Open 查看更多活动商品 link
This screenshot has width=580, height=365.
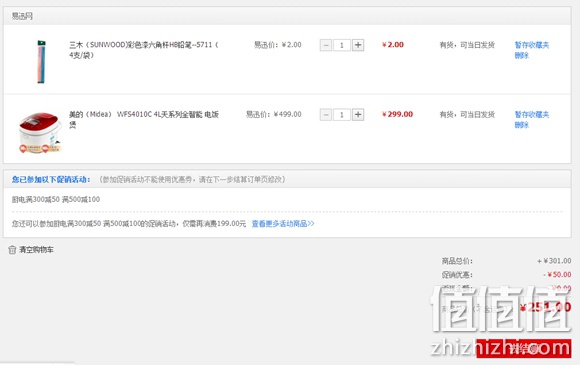click(x=283, y=223)
